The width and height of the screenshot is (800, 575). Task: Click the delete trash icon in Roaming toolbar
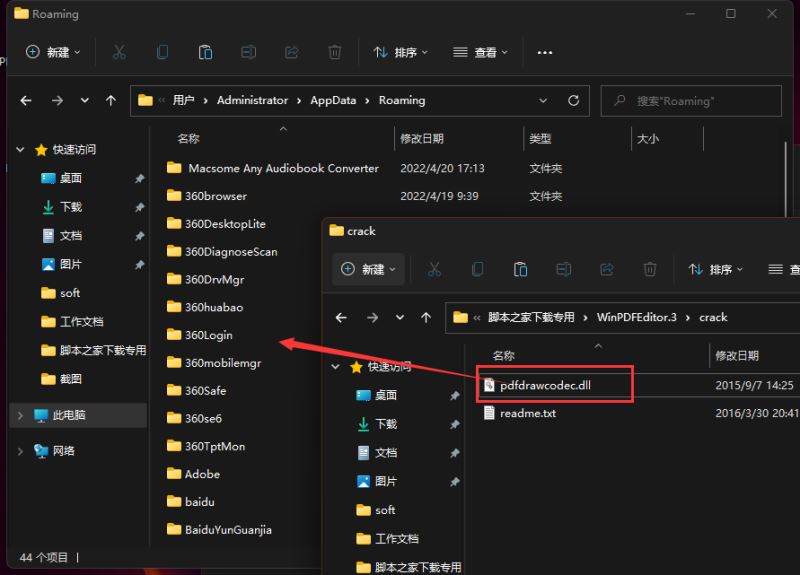(335, 52)
